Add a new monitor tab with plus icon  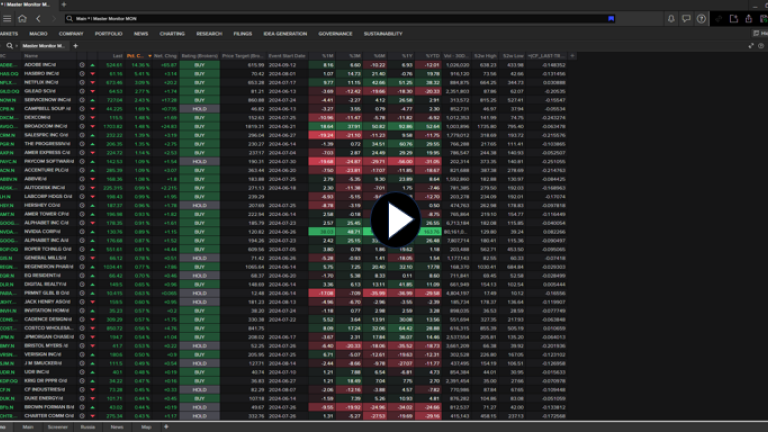(x=75, y=45)
